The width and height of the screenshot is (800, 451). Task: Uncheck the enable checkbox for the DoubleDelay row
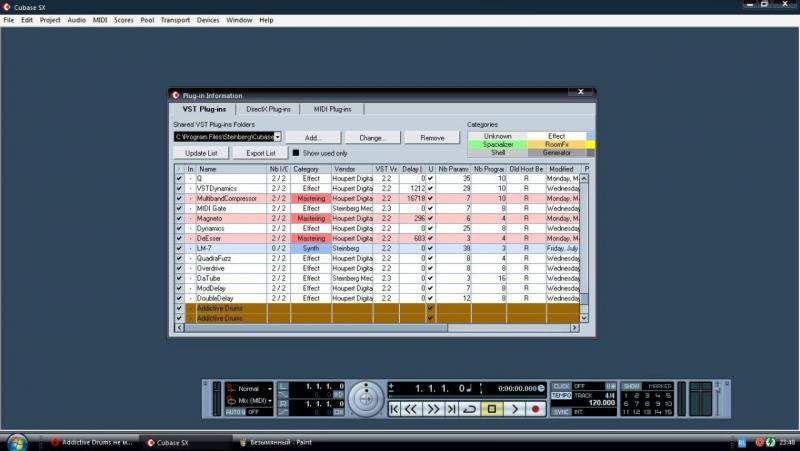coord(179,298)
